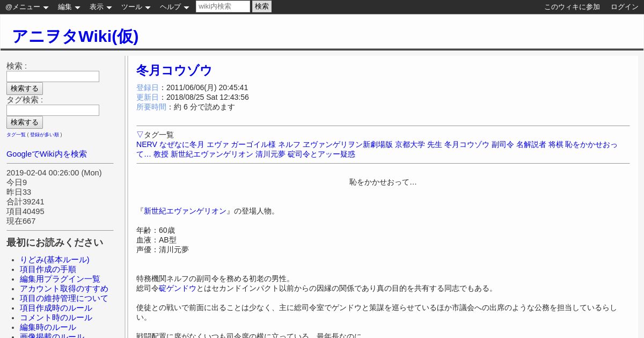Click 最初にお読みください sidebar heading
The height and width of the screenshot is (338, 644).
click(x=55, y=243)
